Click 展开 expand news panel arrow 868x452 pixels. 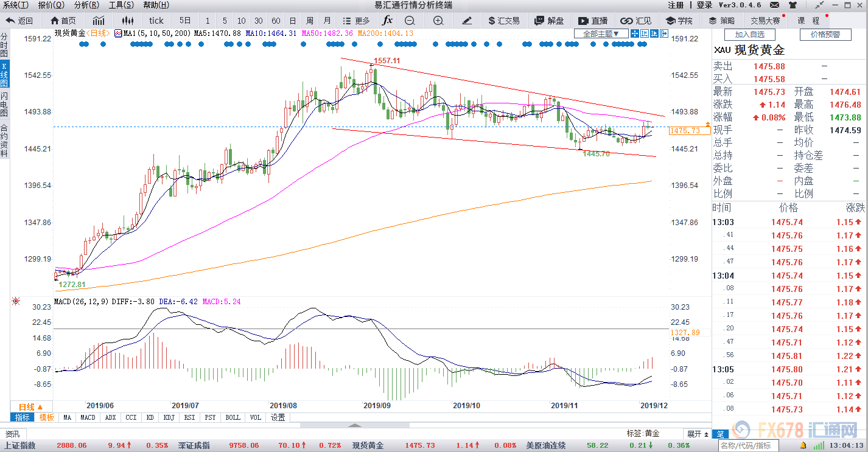click(698, 434)
